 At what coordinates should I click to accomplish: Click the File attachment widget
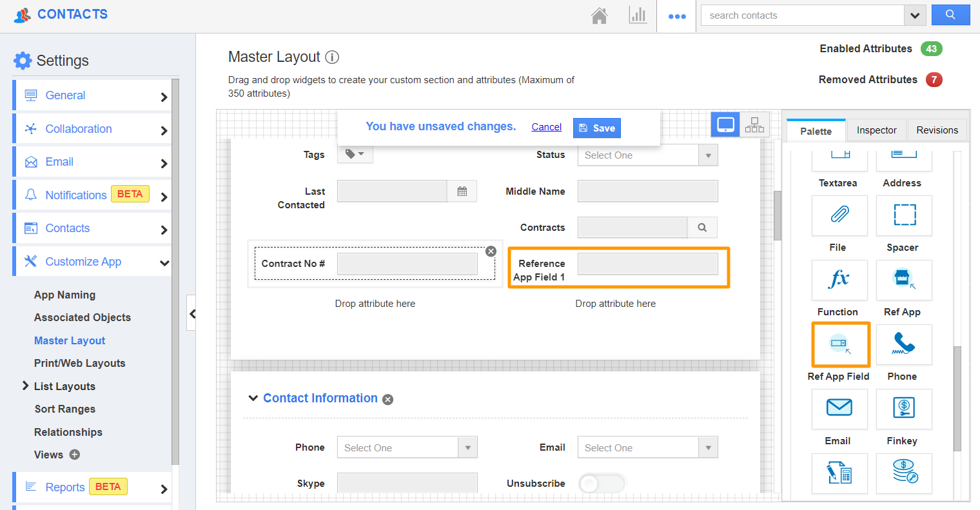click(839, 215)
